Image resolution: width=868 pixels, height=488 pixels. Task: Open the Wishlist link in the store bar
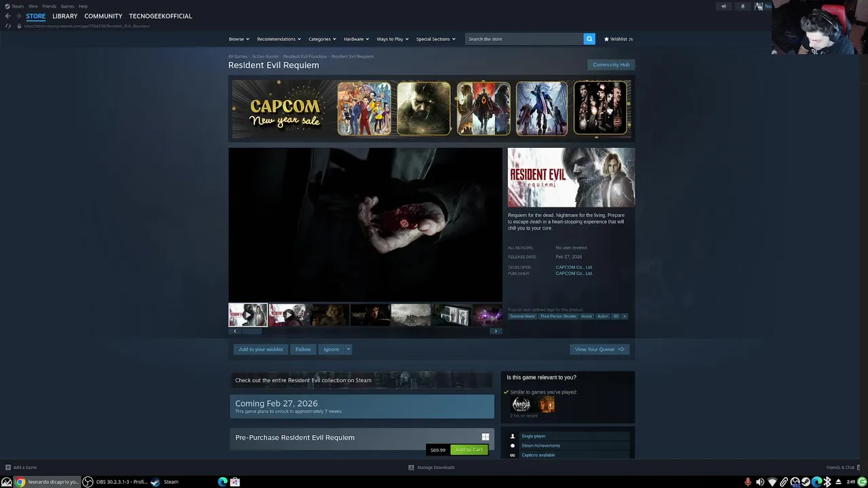(x=618, y=39)
